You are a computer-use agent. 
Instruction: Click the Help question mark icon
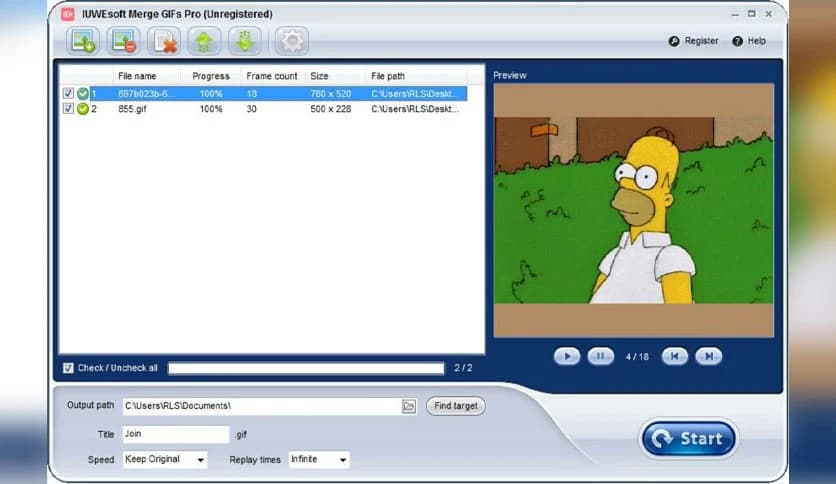(737, 41)
